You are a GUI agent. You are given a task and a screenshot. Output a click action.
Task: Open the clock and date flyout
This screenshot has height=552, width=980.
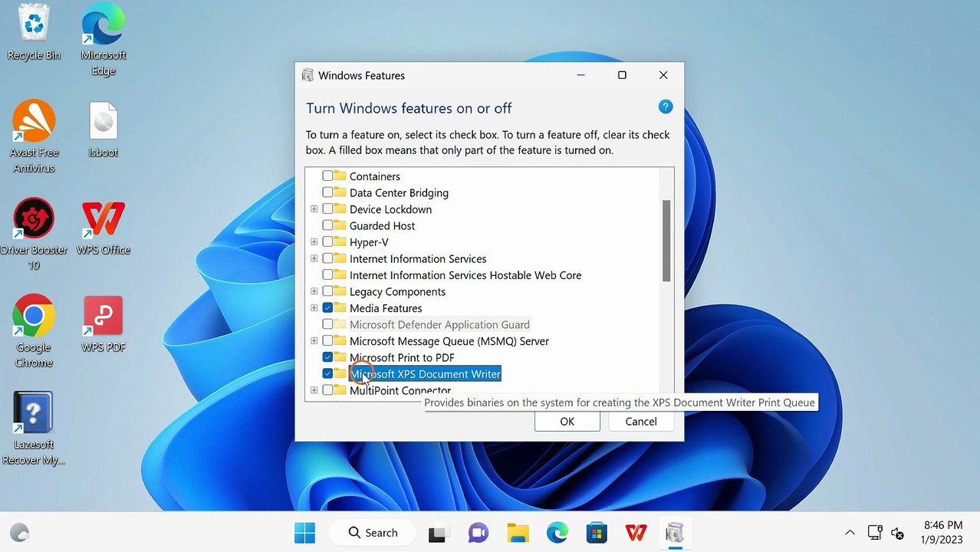[x=942, y=533]
